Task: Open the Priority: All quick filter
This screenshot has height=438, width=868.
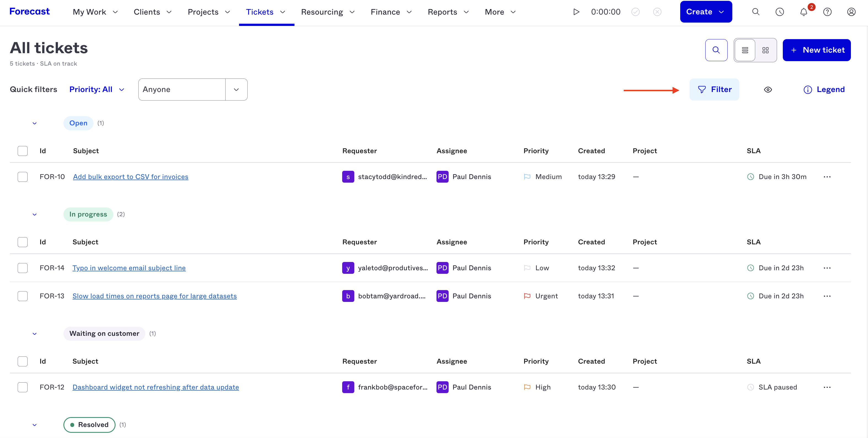Action: point(97,90)
